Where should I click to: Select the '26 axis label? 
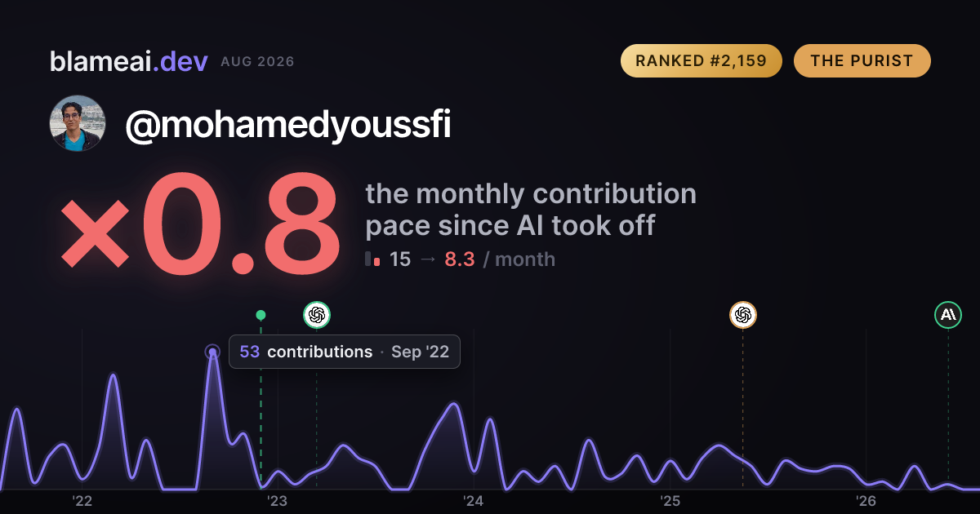pyautogui.click(x=866, y=500)
